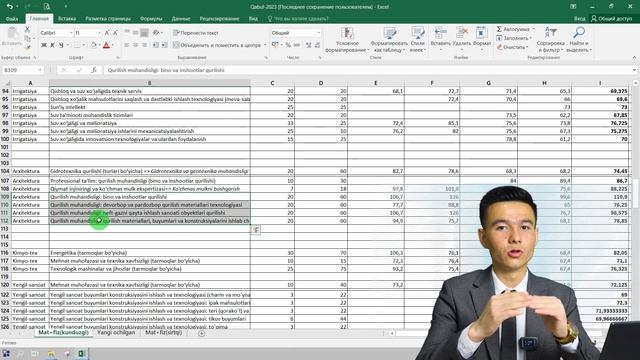Open the Calibri font name dropdown
Viewport: 640px width, 360px height.
[x=71, y=33]
